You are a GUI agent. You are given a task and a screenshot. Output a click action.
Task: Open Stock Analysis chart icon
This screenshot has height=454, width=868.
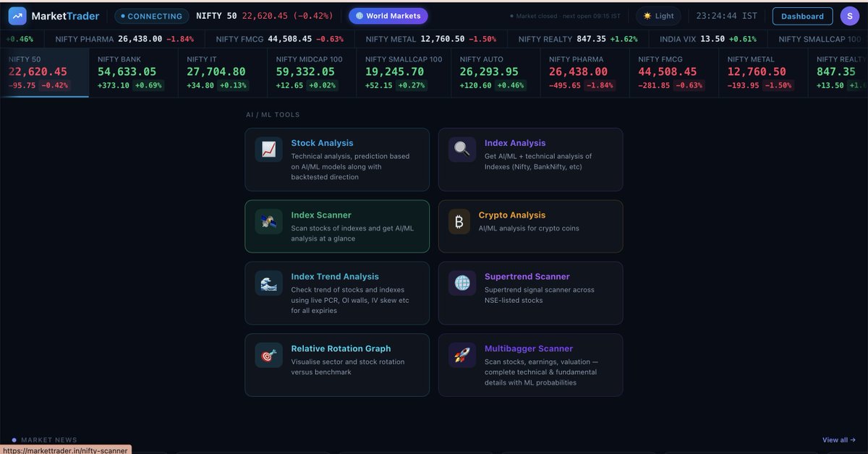[x=268, y=150]
